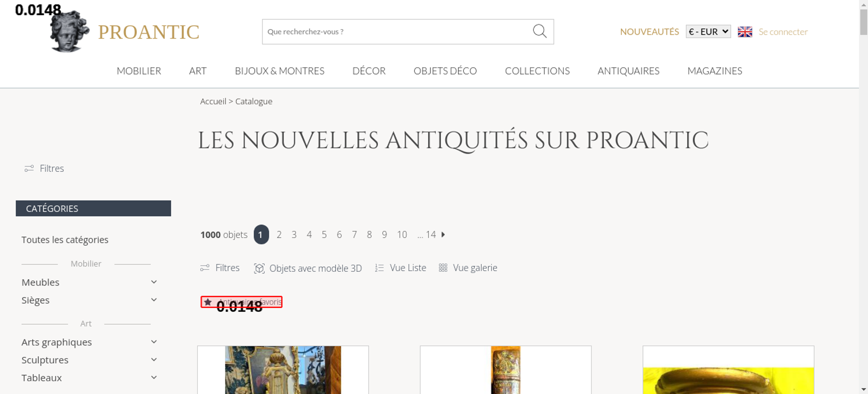Image resolution: width=868 pixels, height=394 pixels.
Task: Click the Proantic cherub head logo
Action: pyautogui.click(x=69, y=32)
